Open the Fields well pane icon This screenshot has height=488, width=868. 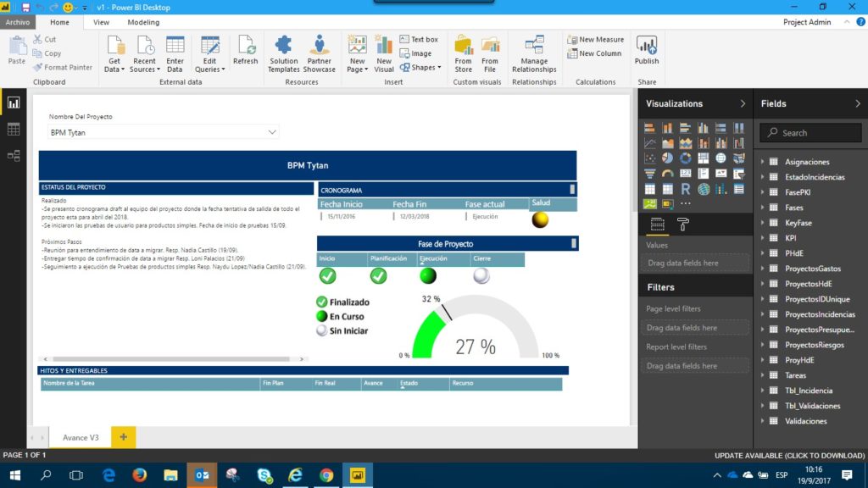tap(657, 224)
